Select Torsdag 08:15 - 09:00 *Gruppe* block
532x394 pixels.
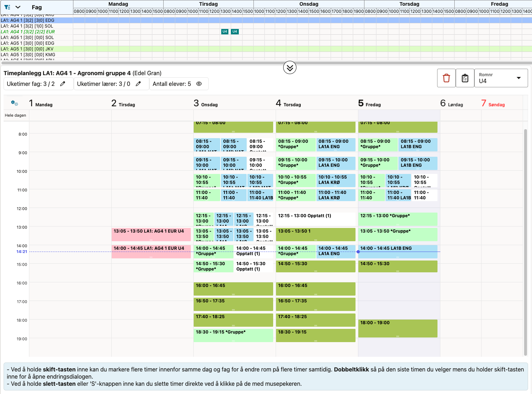(295, 145)
